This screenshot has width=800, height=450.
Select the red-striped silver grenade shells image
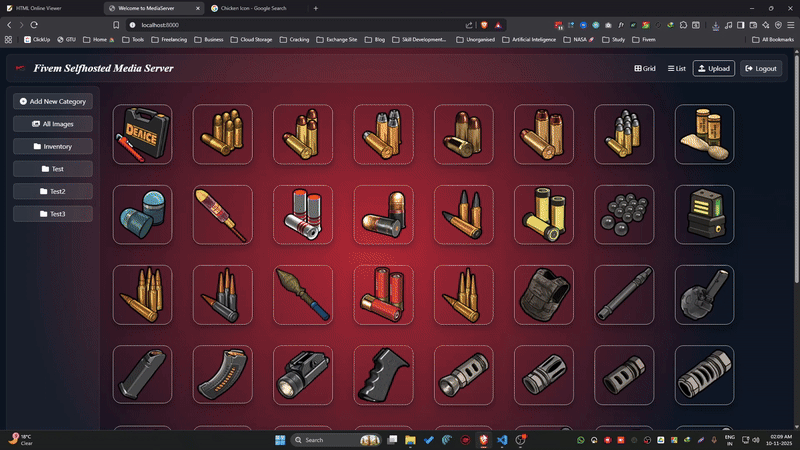[x=303, y=214]
